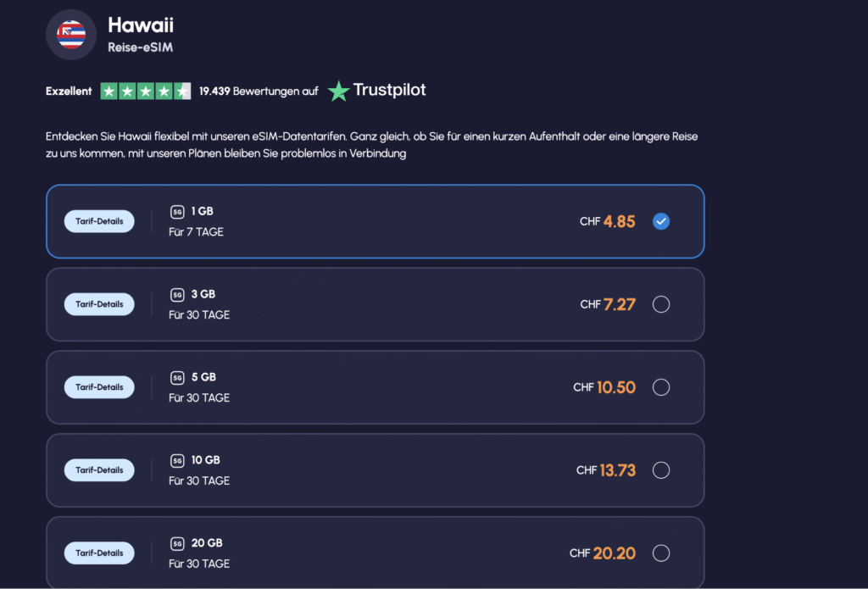Open Tarif-Details for the 3 GB plan
The width and height of the screenshot is (868, 589).
[99, 304]
